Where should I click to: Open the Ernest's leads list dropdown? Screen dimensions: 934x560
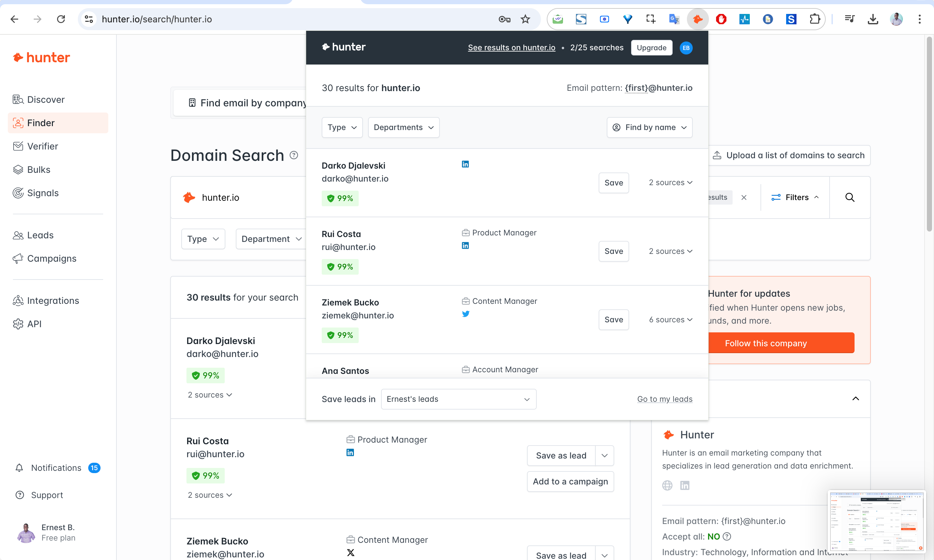coord(459,399)
